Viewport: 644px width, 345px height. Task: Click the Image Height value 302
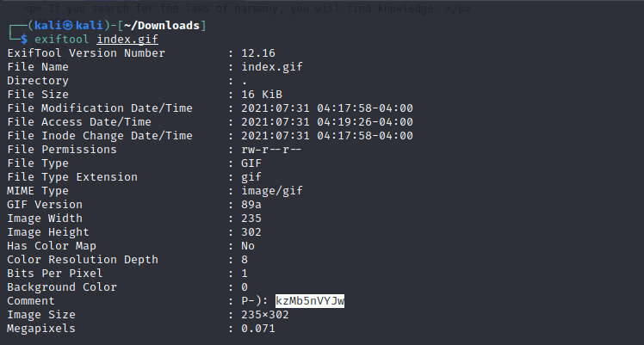pyautogui.click(x=251, y=232)
